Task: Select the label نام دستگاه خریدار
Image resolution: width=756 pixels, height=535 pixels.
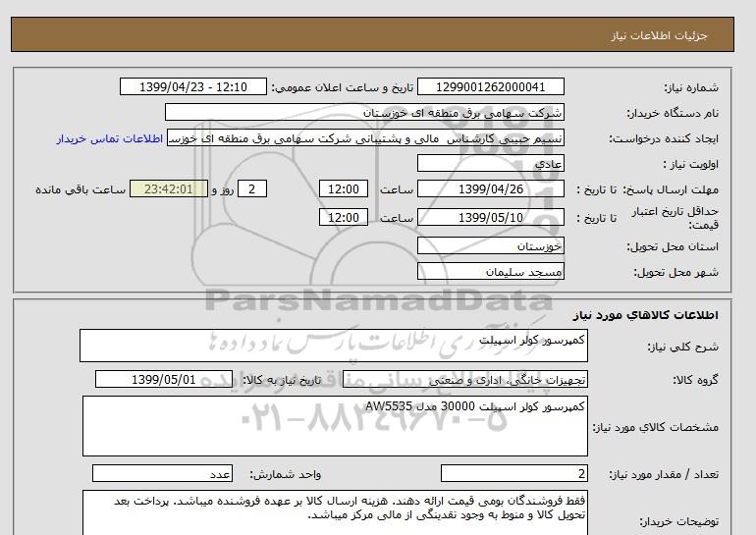Action: (673, 113)
